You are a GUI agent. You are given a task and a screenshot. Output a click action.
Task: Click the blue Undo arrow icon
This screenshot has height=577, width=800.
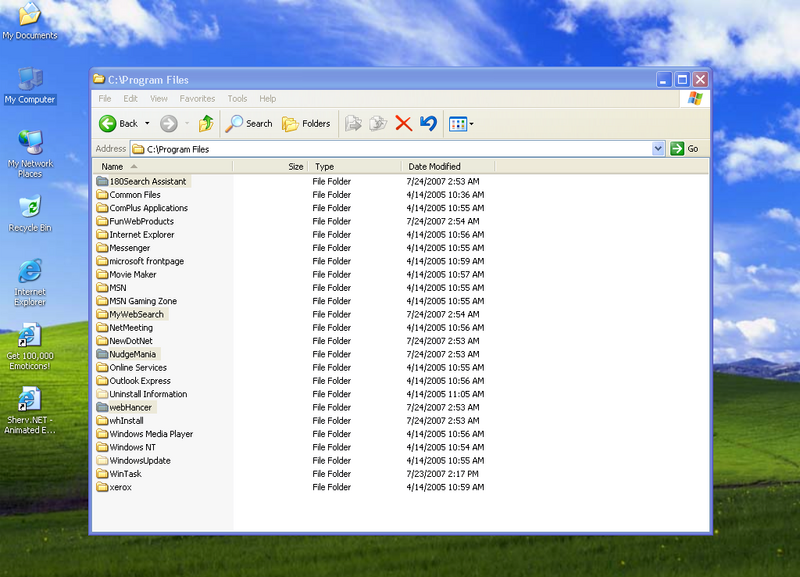pyautogui.click(x=429, y=123)
